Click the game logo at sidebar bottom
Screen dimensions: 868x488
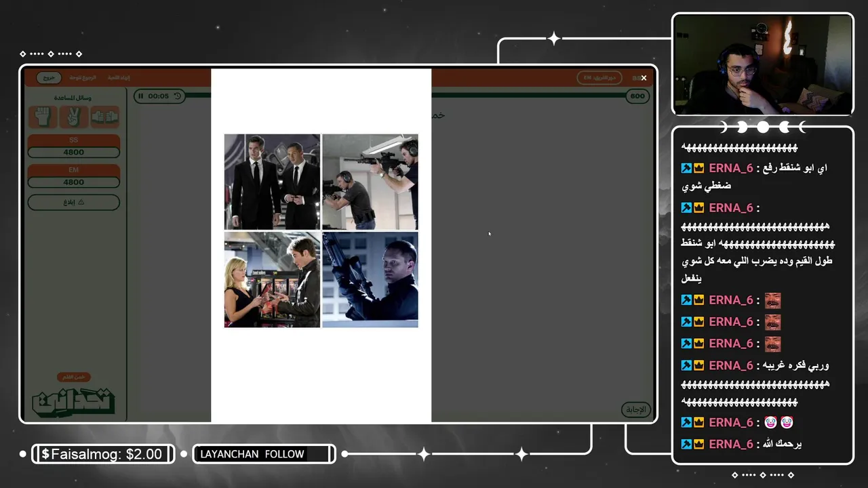(74, 402)
